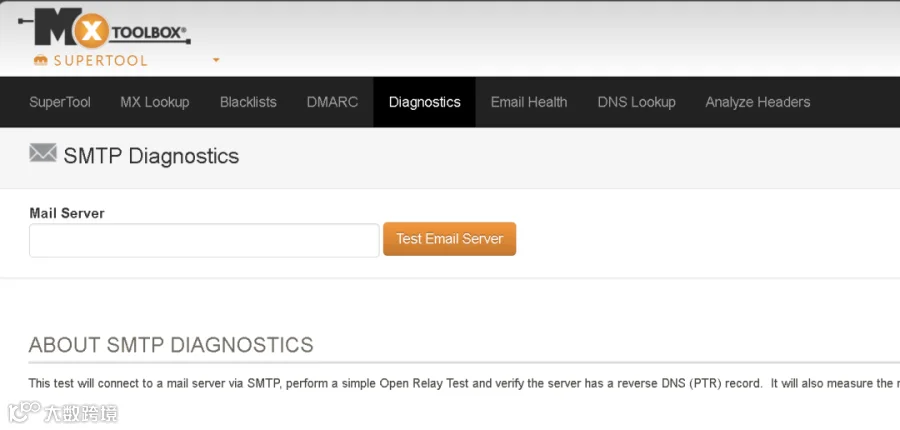900x430 pixels.
Task: Click the SMTP Diagnostics page heading
Action: (151, 156)
